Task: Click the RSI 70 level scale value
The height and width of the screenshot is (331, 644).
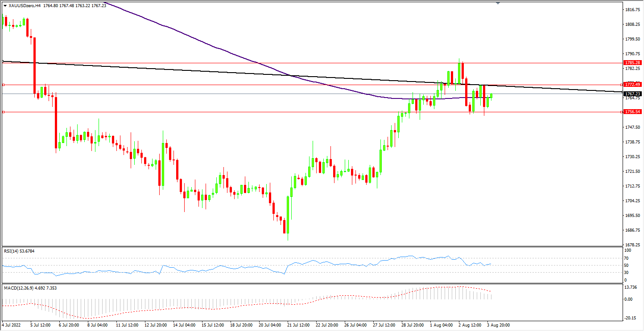Action: [627, 258]
